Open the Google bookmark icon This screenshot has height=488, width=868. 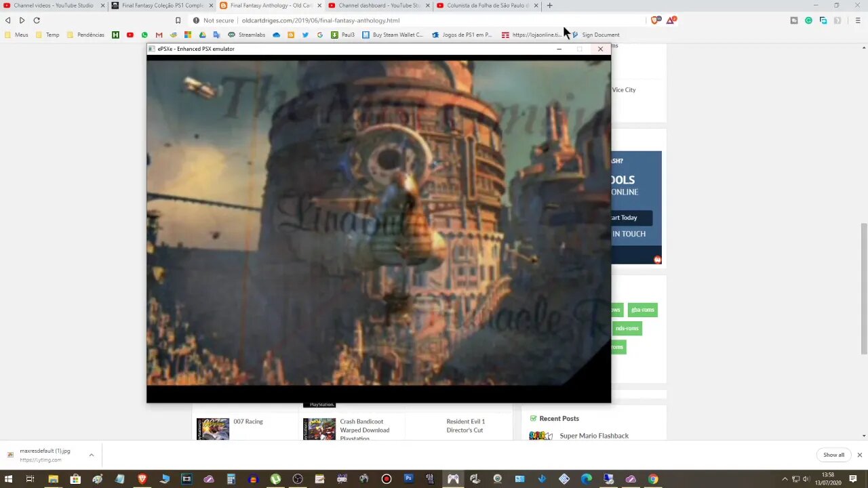coord(320,35)
